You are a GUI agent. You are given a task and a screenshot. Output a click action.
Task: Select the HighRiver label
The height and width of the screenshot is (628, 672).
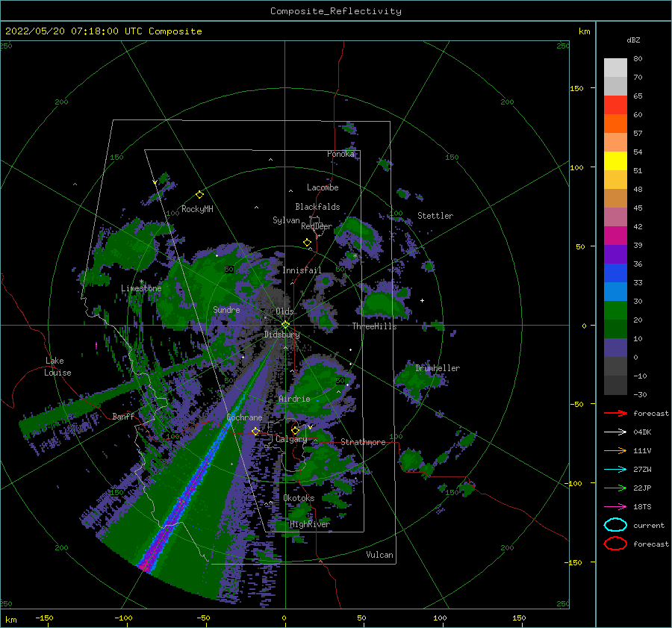click(310, 524)
